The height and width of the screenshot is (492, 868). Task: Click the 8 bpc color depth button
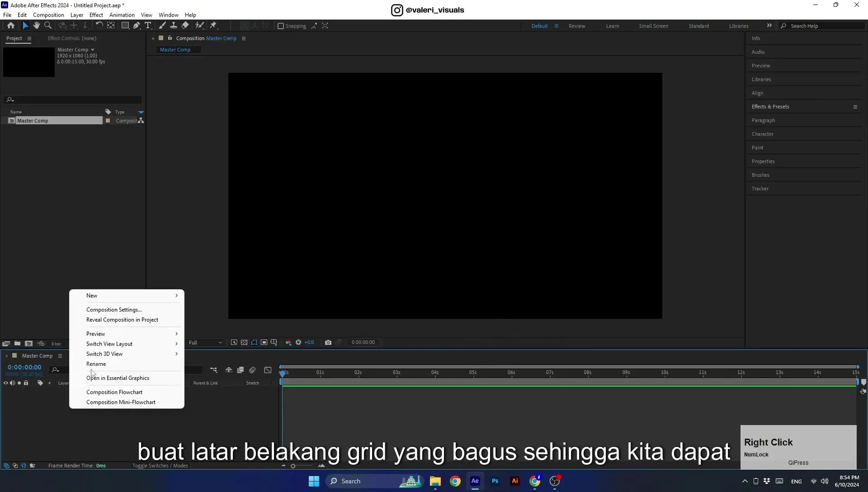tap(56, 344)
